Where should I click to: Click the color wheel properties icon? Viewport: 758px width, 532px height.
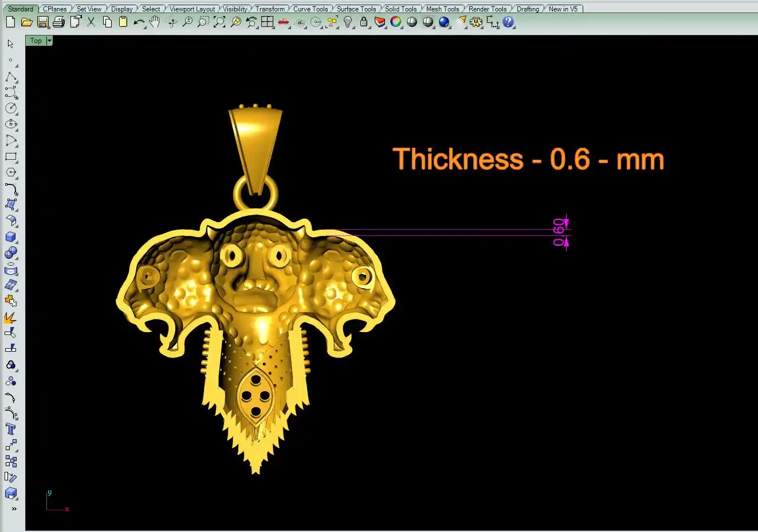click(x=396, y=22)
